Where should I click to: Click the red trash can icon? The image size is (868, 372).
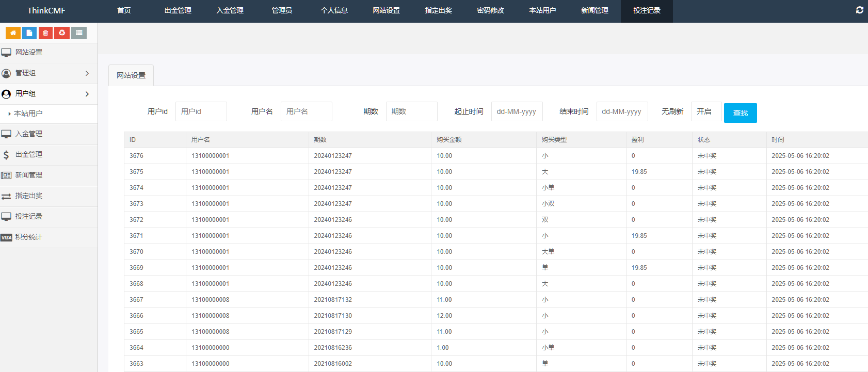pos(45,33)
